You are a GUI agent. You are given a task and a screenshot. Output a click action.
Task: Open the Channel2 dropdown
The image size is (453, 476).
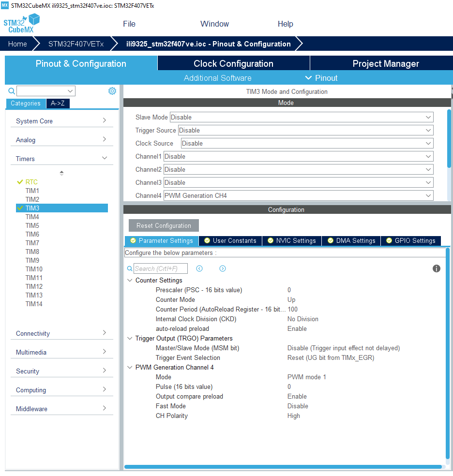pyautogui.click(x=299, y=169)
